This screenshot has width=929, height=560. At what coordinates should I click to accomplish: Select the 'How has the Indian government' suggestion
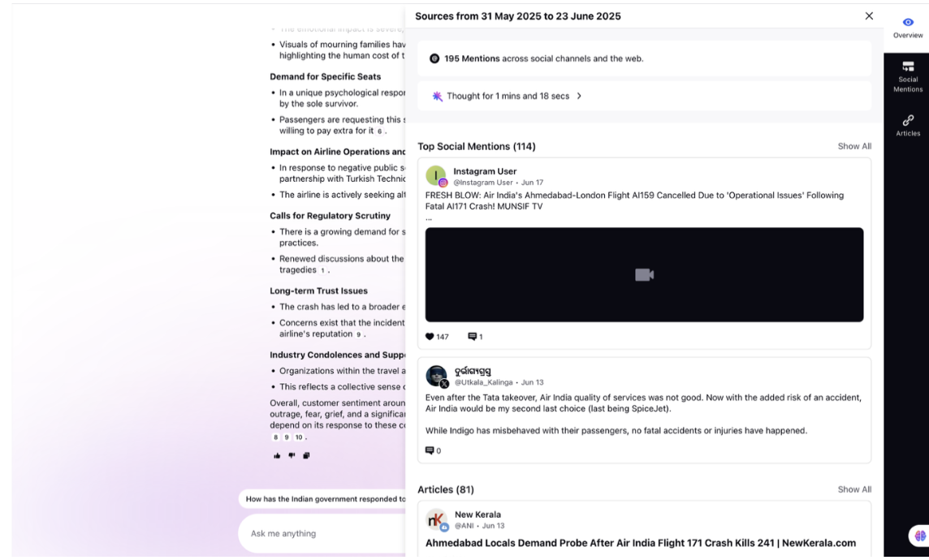pyautogui.click(x=323, y=499)
